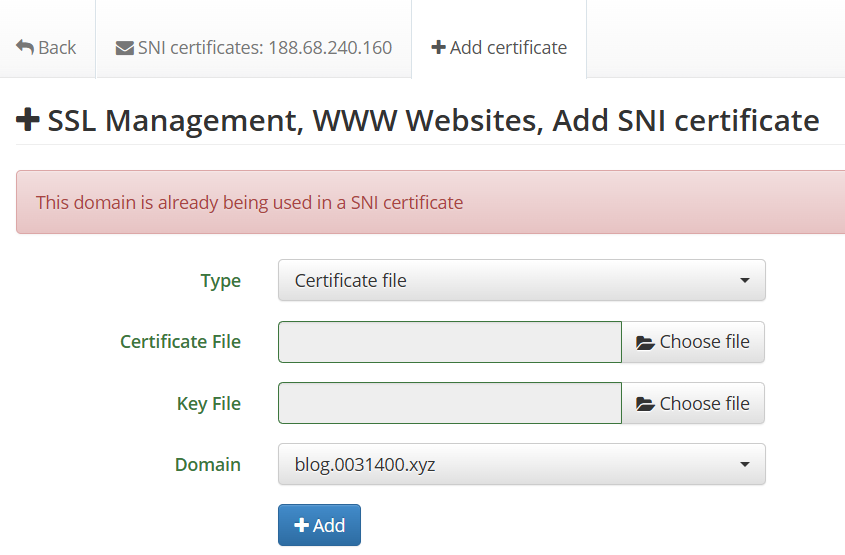Image resolution: width=845 pixels, height=555 pixels.
Task: Open the Type dropdown showing Certificate file
Action: [522, 280]
